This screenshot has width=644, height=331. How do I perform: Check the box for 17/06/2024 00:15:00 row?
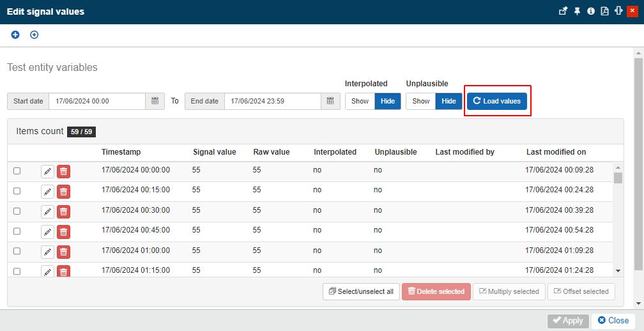[17, 191]
